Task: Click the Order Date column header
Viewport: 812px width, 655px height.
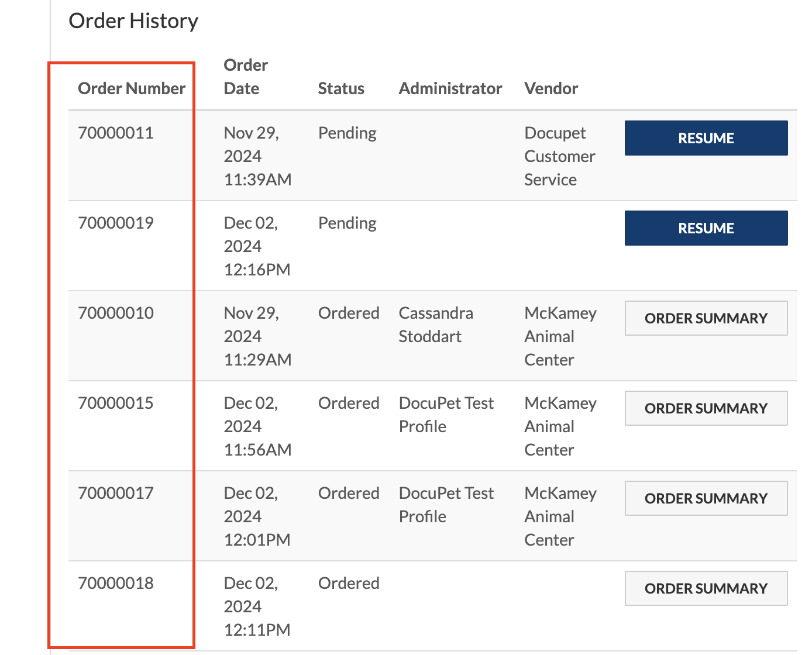Action: click(x=245, y=77)
